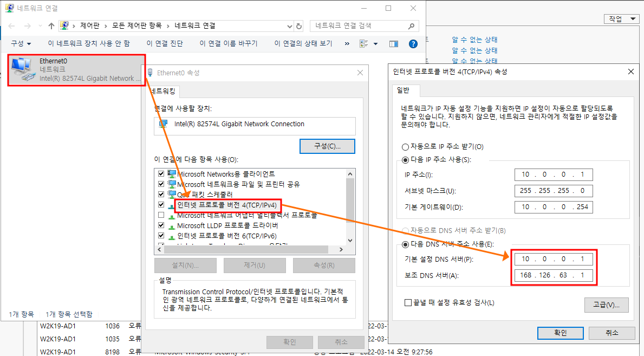Change view layout icon
644x356 pixels.
(364, 43)
